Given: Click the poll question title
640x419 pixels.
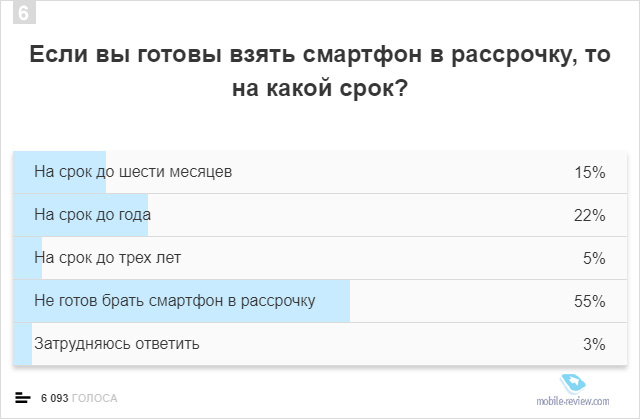Looking at the screenshot, I should 320,71.
